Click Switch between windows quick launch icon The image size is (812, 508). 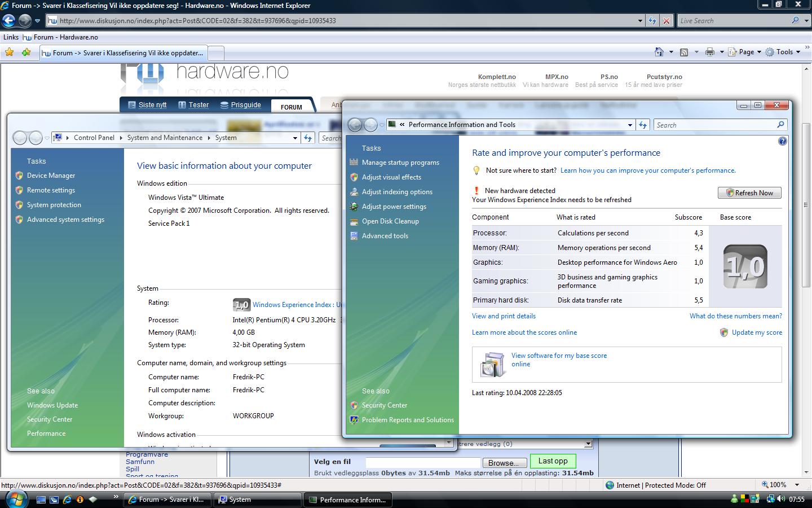(x=54, y=500)
